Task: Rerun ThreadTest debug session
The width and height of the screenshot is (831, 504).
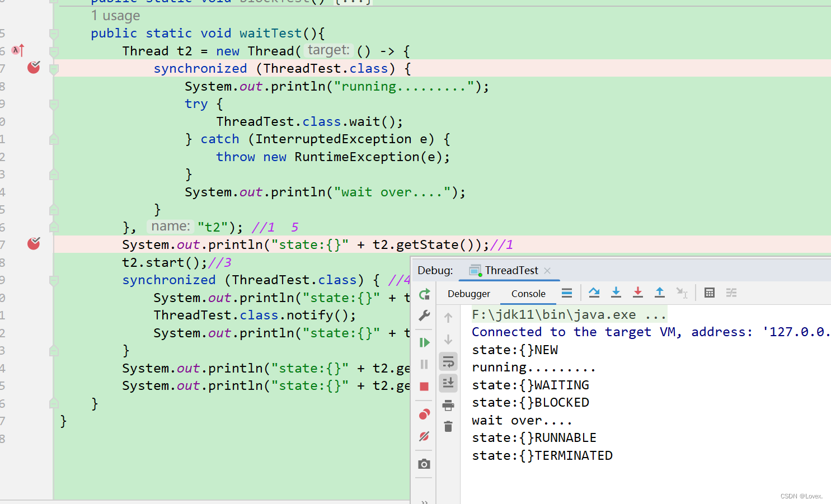Action: 424,294
